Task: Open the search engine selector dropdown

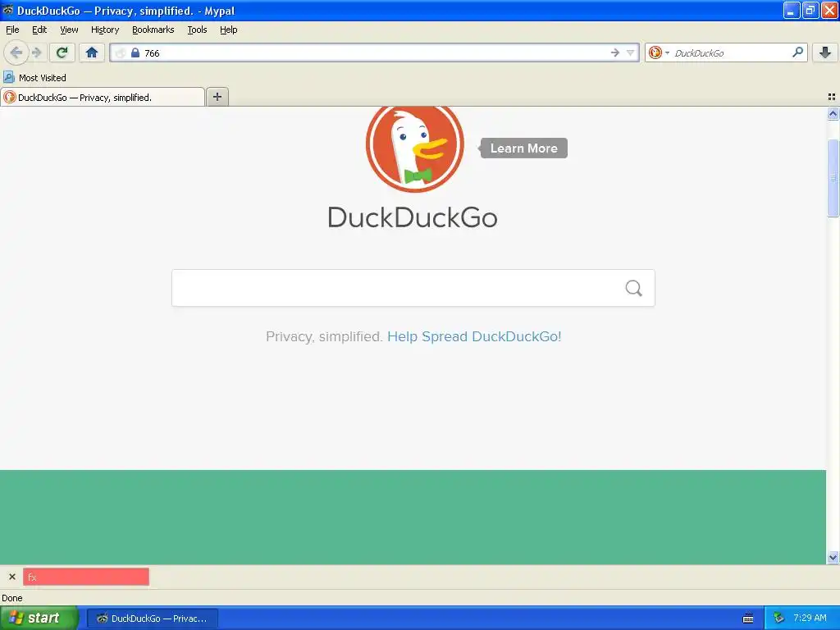Action: (659, 52)
